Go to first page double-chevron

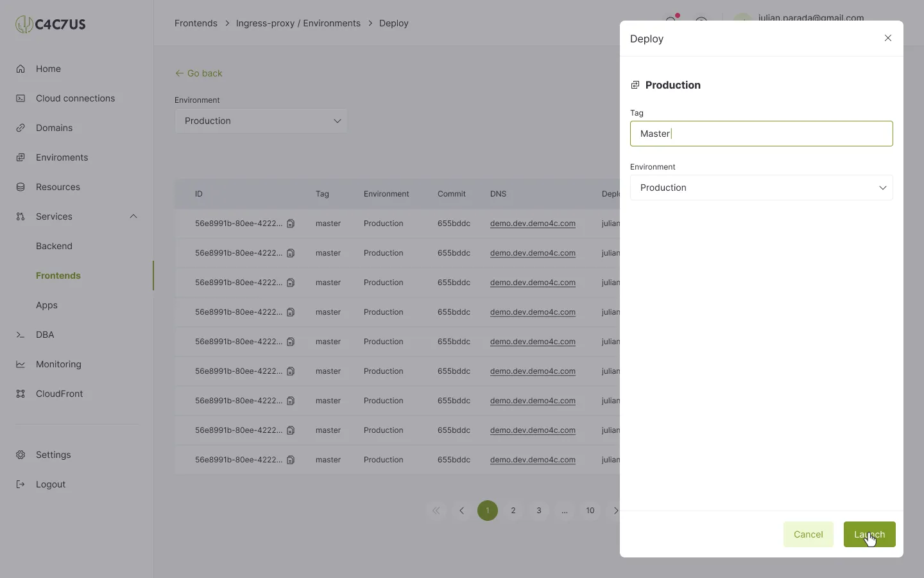(436, 511)
